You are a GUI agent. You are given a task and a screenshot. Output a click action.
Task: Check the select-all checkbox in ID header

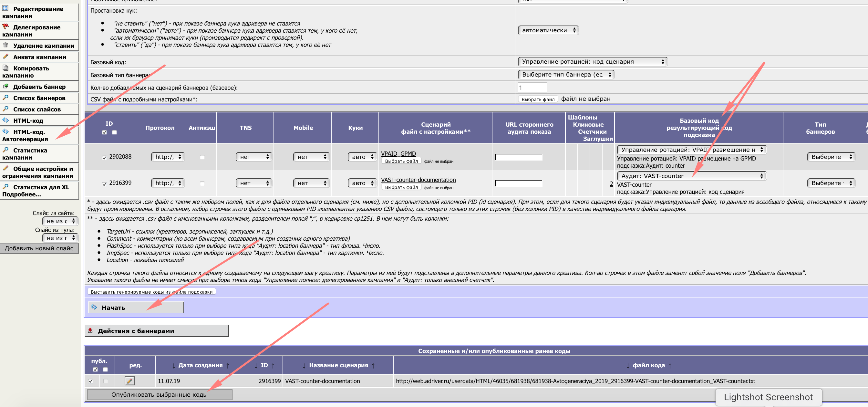(x=104, y=132)
